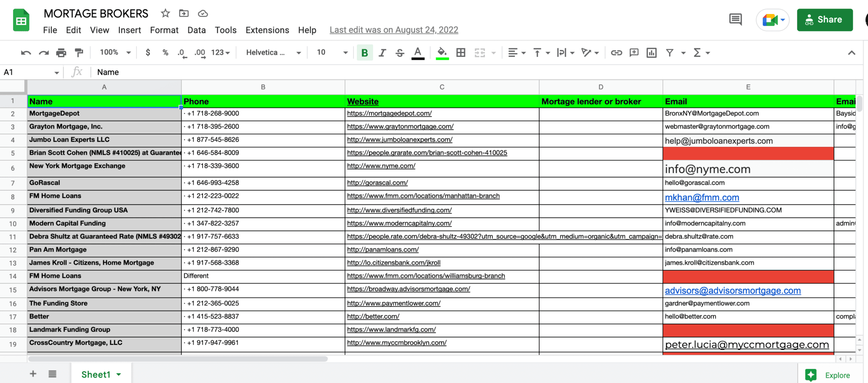Expand the Filter views dropdown arrow

683,53
